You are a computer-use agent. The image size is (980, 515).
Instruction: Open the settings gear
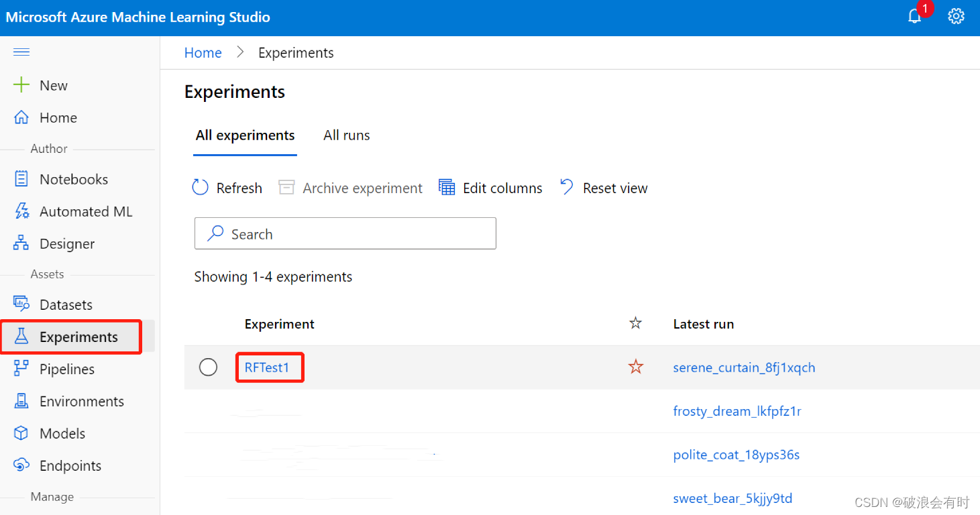(x=956, y=17)
